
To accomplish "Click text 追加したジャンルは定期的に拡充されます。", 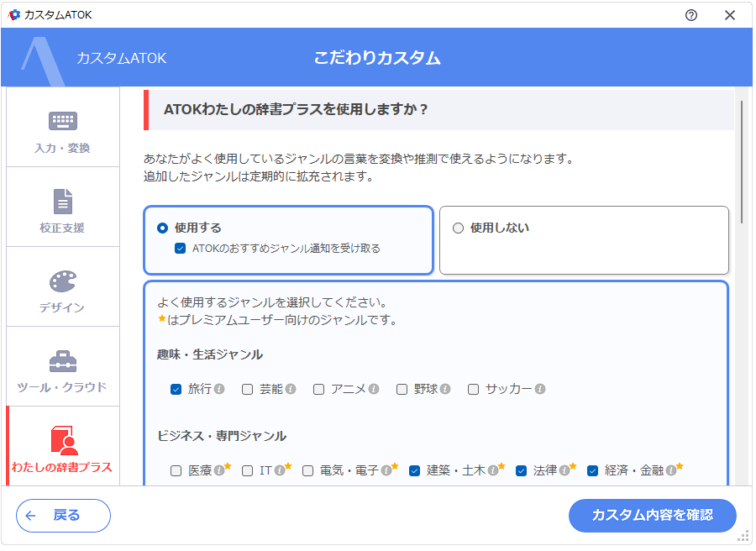I will tap(260, 176).
